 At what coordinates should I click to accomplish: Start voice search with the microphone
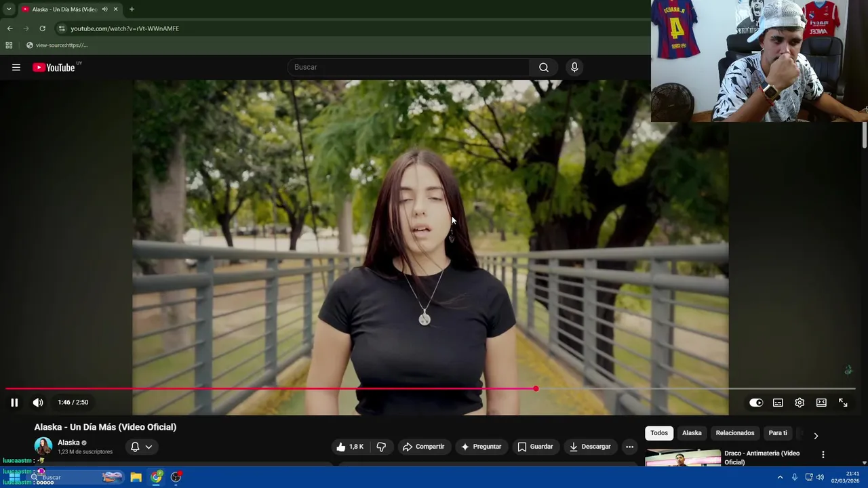(574, 67)
